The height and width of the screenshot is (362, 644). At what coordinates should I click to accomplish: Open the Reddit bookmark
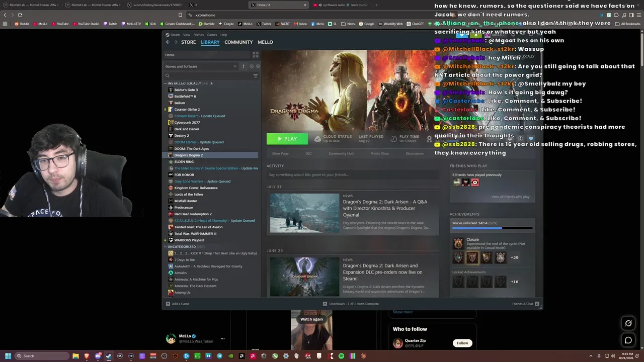[21, 24]
